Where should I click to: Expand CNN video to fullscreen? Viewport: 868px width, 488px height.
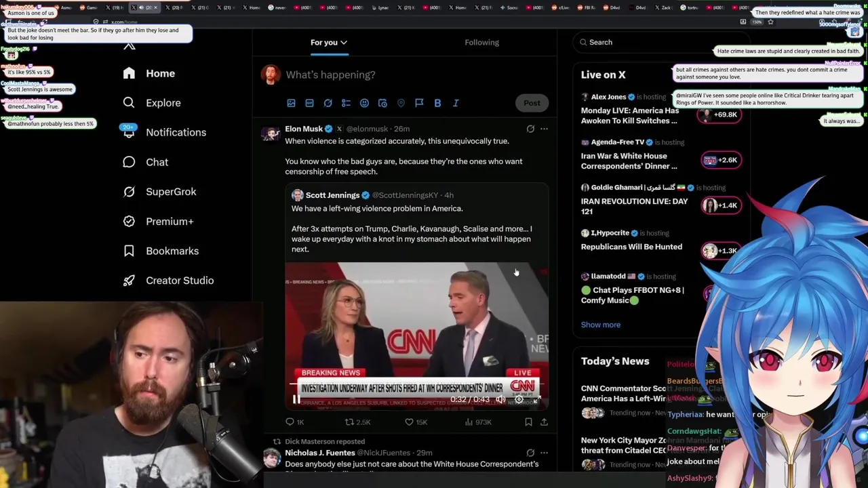(x=536, y=400)
